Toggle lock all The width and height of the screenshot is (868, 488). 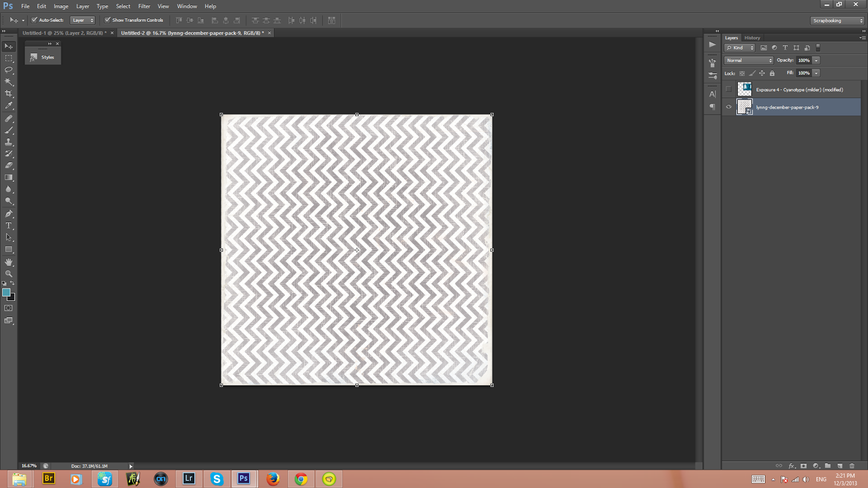coord(772,73)
